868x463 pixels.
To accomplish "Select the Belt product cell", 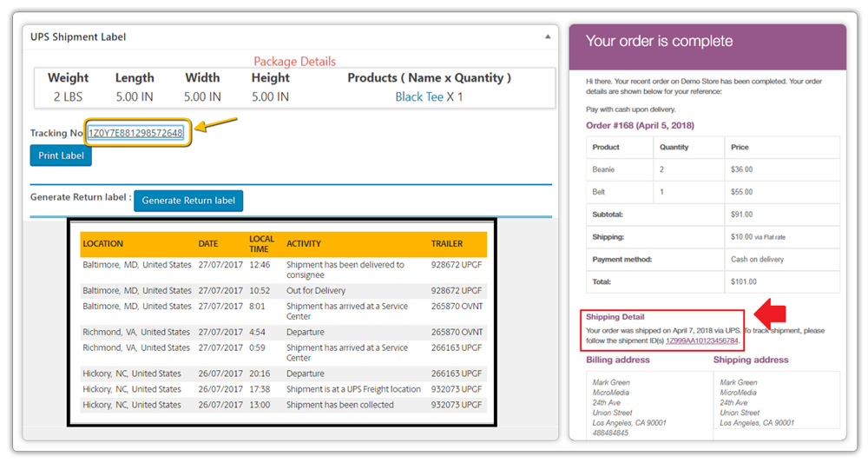I will [x=598, y=192].
